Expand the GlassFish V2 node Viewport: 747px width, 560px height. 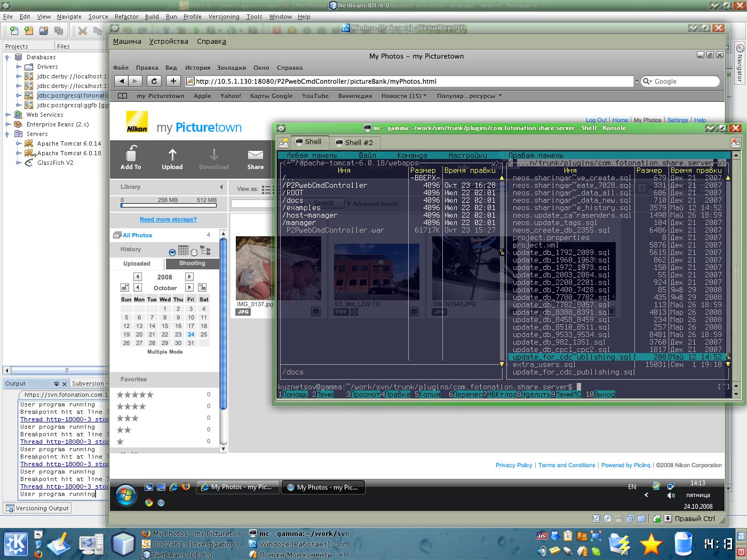tap(18, 163)
